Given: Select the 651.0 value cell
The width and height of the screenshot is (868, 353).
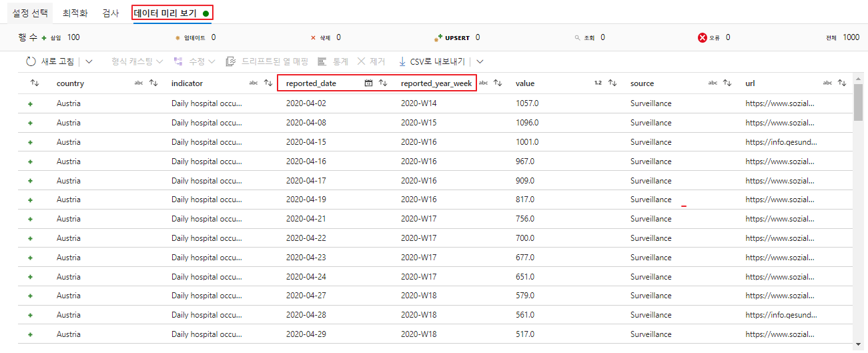Looking at the screenshot, I should point(525,277).
